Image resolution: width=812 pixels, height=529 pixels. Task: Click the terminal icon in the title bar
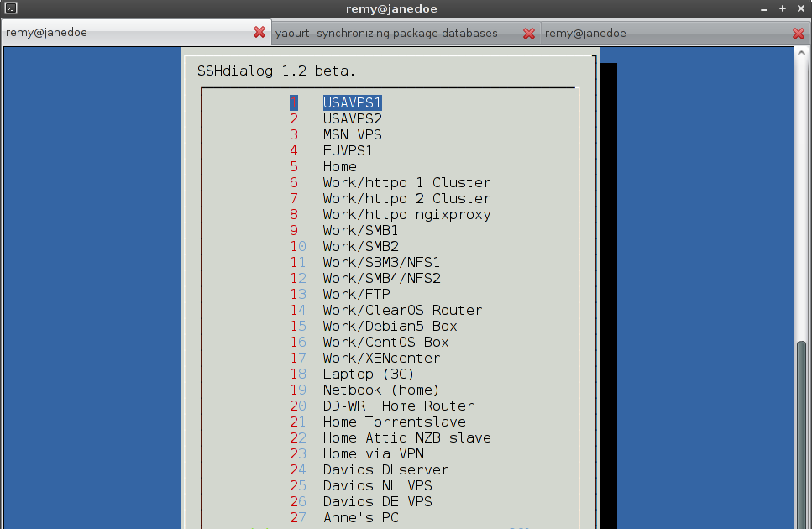coord(11,8)
